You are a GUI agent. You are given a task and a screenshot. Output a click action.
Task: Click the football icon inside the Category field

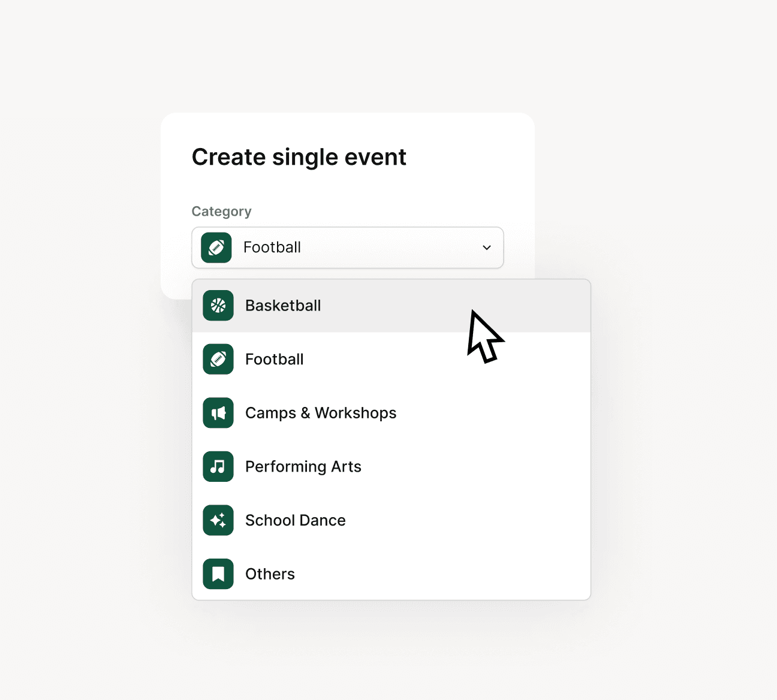tap(216, 248)
